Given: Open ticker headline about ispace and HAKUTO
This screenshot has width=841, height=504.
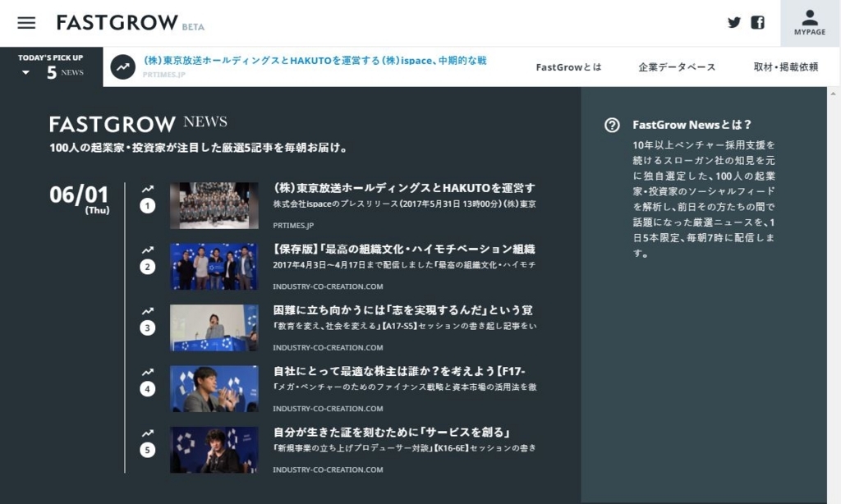Looking at the screenshot, I should pyautogui.click(x=315, y=61).
